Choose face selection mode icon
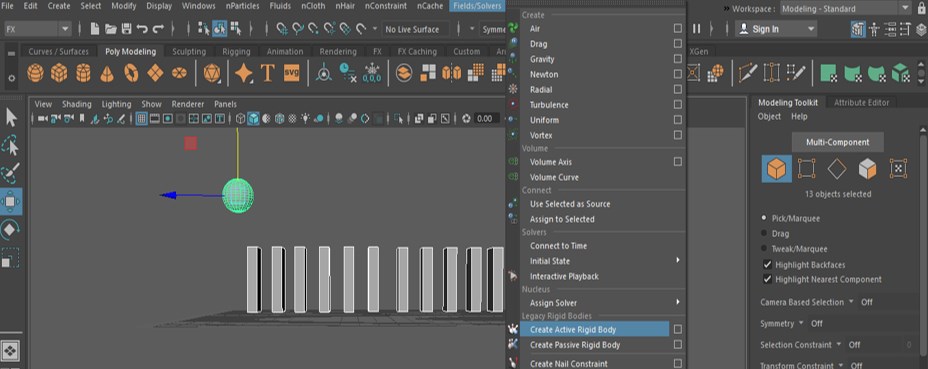Screen dimensions: 928x369 (x=867, y=169)
